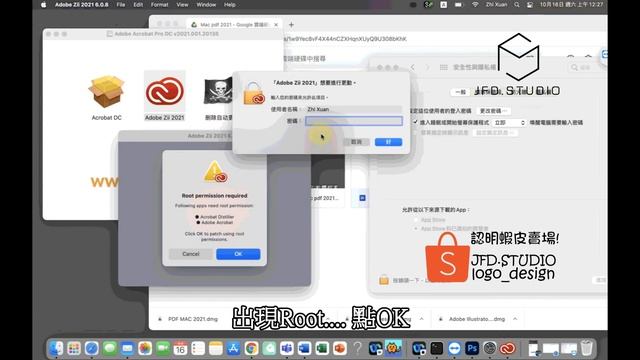This screenshot has height=360, width=640.
Task: Open Notes in the Dock
Action: coord(216,348)
